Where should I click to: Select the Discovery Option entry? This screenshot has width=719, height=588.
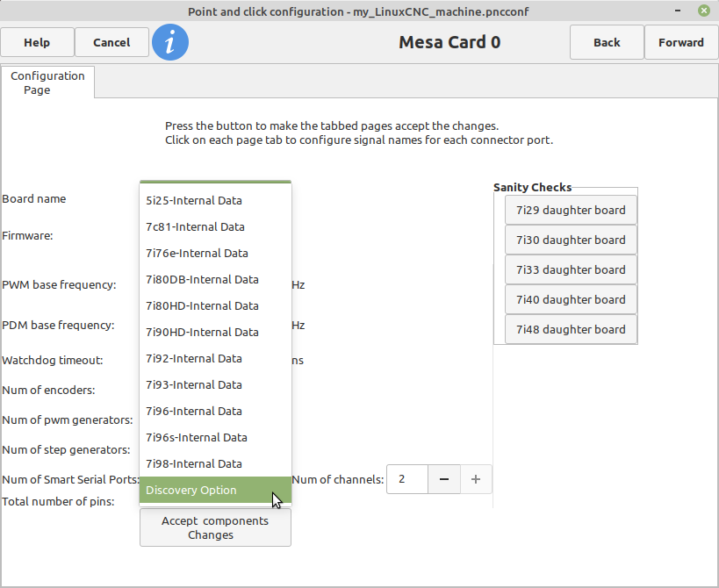(x=215, y=490)
